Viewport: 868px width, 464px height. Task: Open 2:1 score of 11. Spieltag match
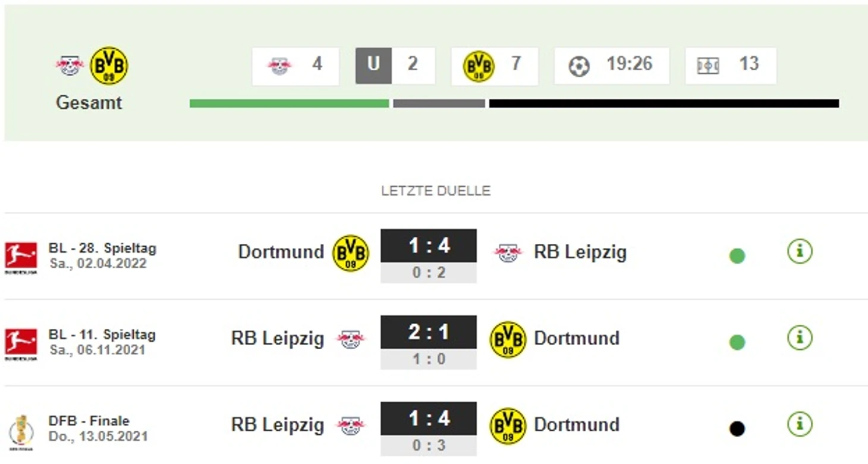pyautogui.click(x=429, y=332)
